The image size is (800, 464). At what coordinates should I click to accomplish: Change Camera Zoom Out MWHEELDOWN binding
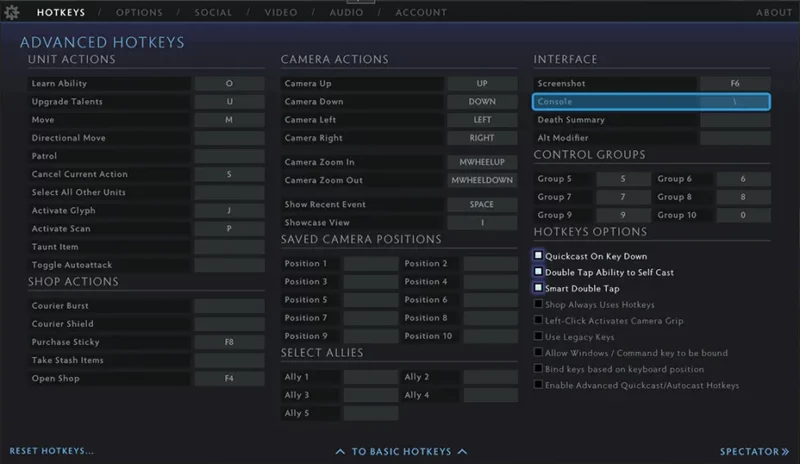tap(482, 180)
